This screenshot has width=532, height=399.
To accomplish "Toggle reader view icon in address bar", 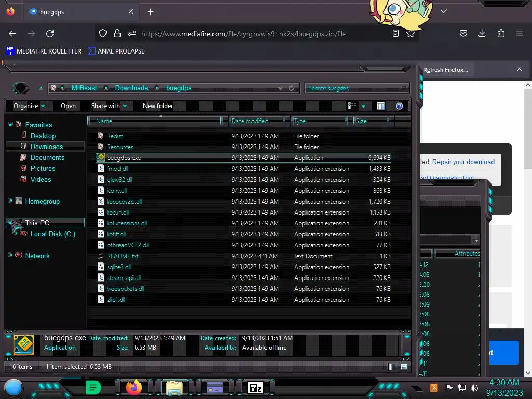I will click(395, 33).
